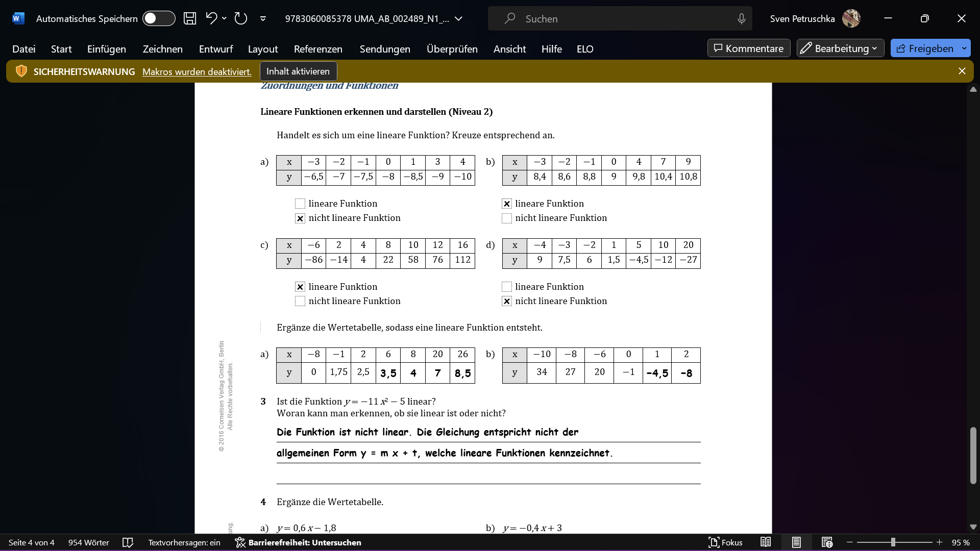Check lineare Funktion box for table 1a

point(300,204)
